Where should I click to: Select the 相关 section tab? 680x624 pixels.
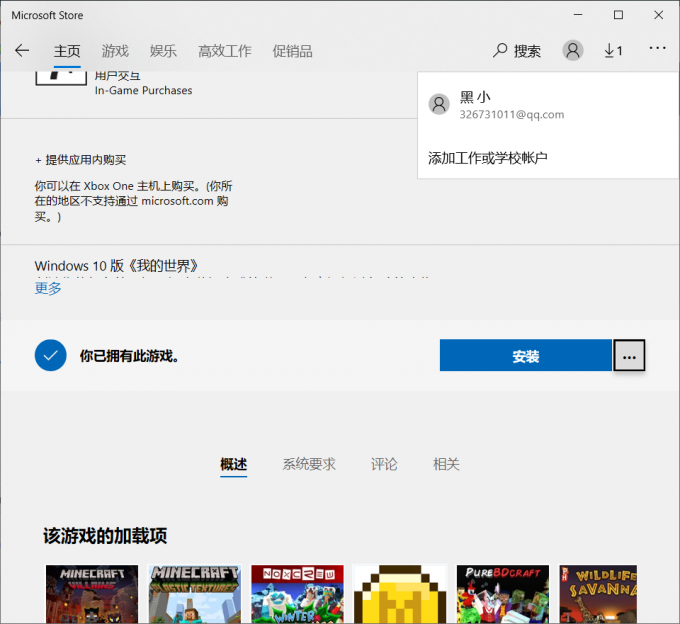[446, 464]
